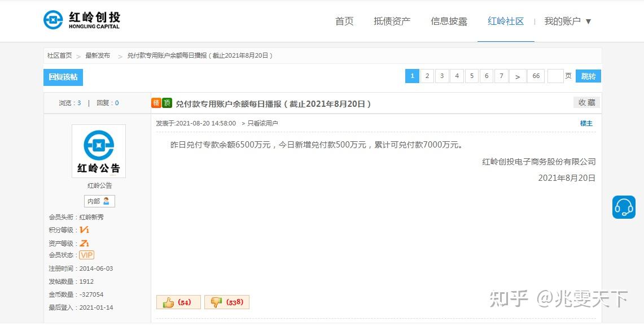644x325 pixels.
Task: Open 红岭社区 navigation tab
Action: [x=506, y=21]
